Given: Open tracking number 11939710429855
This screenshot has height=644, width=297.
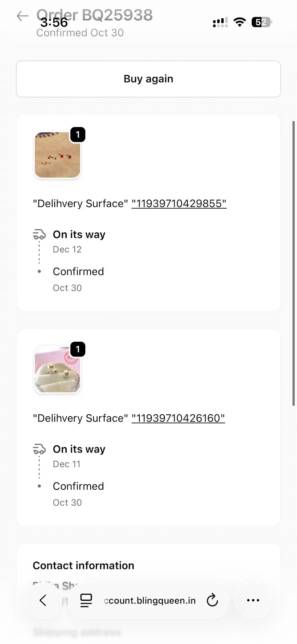Looking at the screenshot, I should (179, 204).
